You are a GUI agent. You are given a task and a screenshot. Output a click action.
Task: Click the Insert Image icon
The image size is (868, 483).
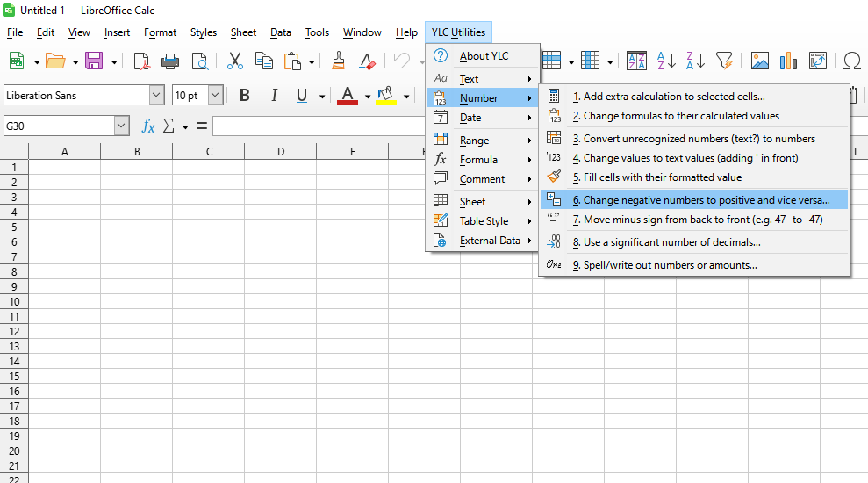click(760, 61)
